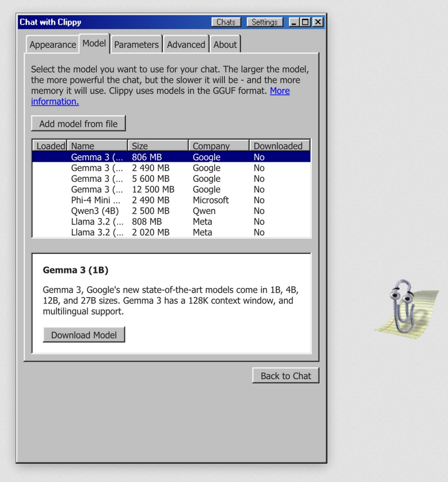The width and height of the screenshot is (448, 482).
Task: Click the 2 020 MB size cell
Action: (151, 232)
